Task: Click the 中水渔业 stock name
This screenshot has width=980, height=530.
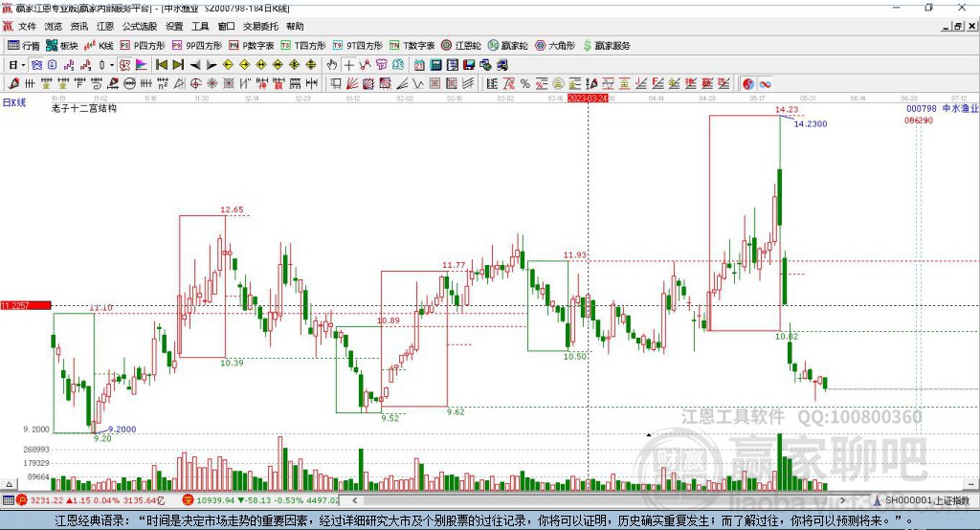Action: [x=960, y=108]
